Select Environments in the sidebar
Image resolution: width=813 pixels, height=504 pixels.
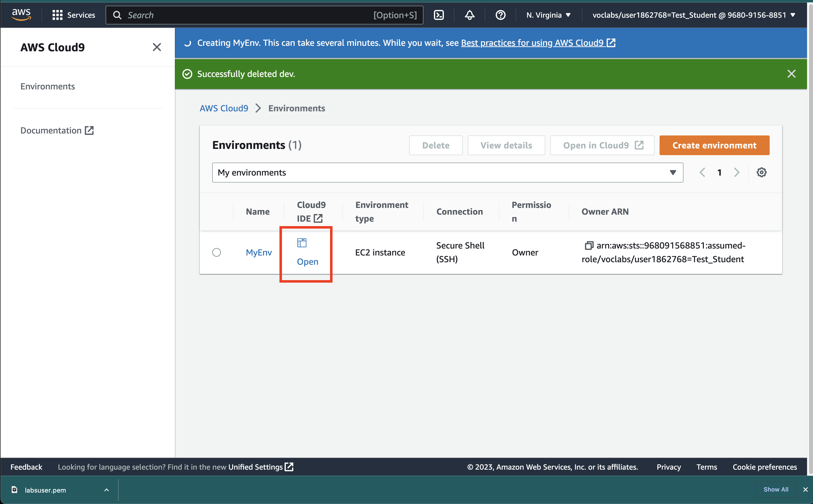pyautogui.click(x=47, y=86)
